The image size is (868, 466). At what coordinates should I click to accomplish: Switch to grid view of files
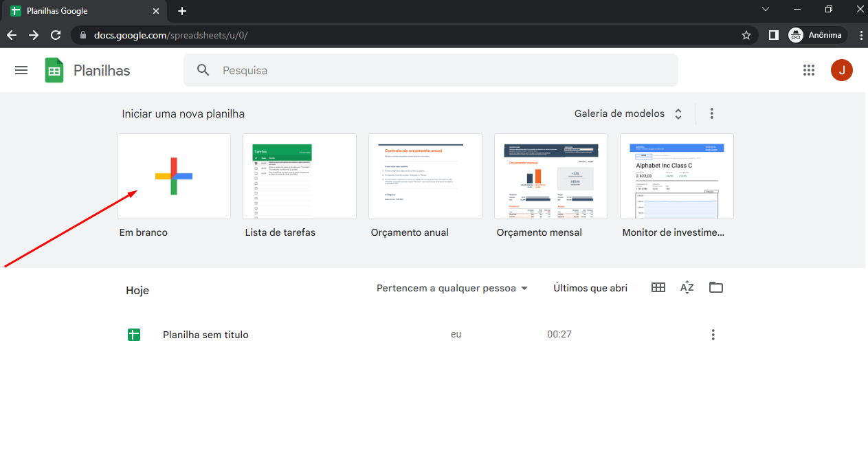[658, 288]
